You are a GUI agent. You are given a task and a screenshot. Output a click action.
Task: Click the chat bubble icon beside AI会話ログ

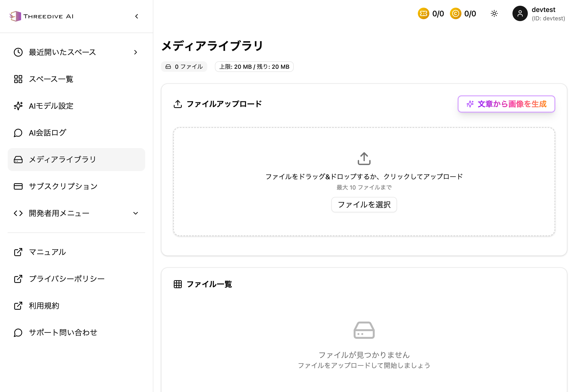[x=18, y=133]
